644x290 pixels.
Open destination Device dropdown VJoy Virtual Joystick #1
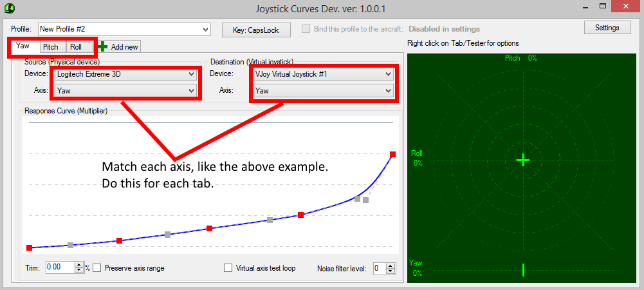tap(323, 75)
